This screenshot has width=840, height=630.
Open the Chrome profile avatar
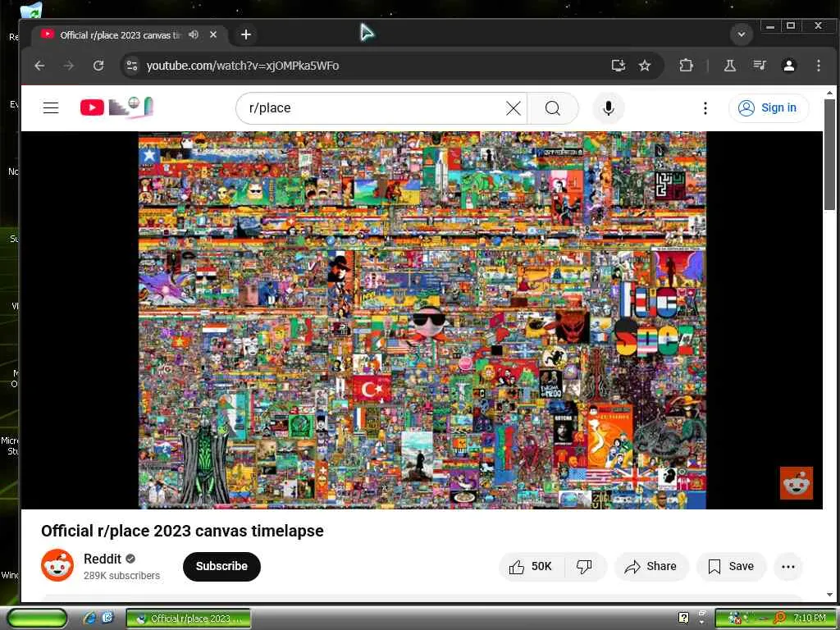(788, 66)
